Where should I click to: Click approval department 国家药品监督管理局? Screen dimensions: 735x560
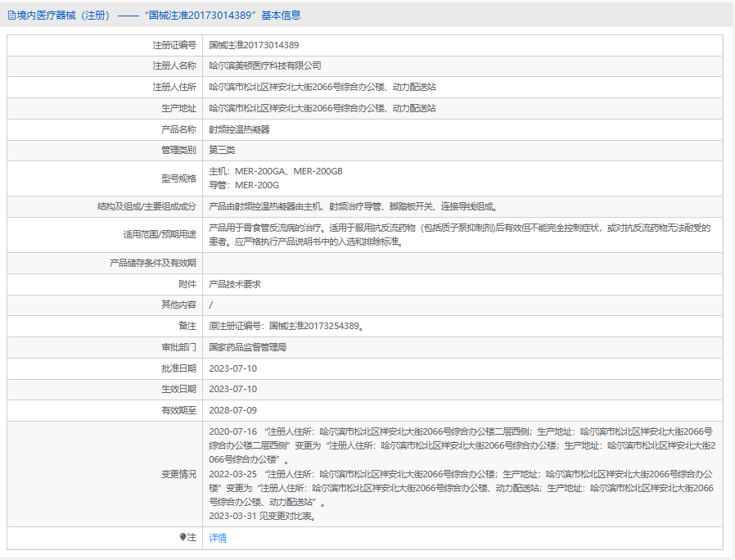click(248, 347)
